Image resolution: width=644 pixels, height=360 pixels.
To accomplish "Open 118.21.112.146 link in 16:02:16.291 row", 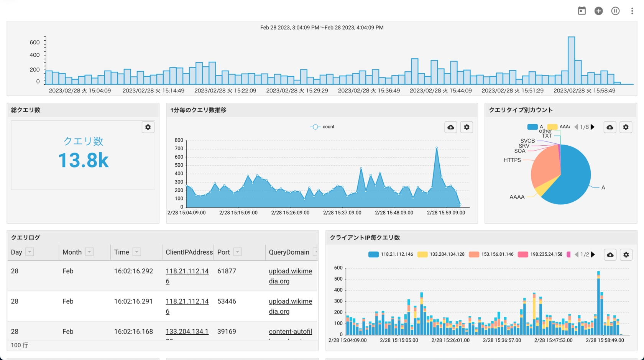I will pyautogui.click(x=187, y=306).
